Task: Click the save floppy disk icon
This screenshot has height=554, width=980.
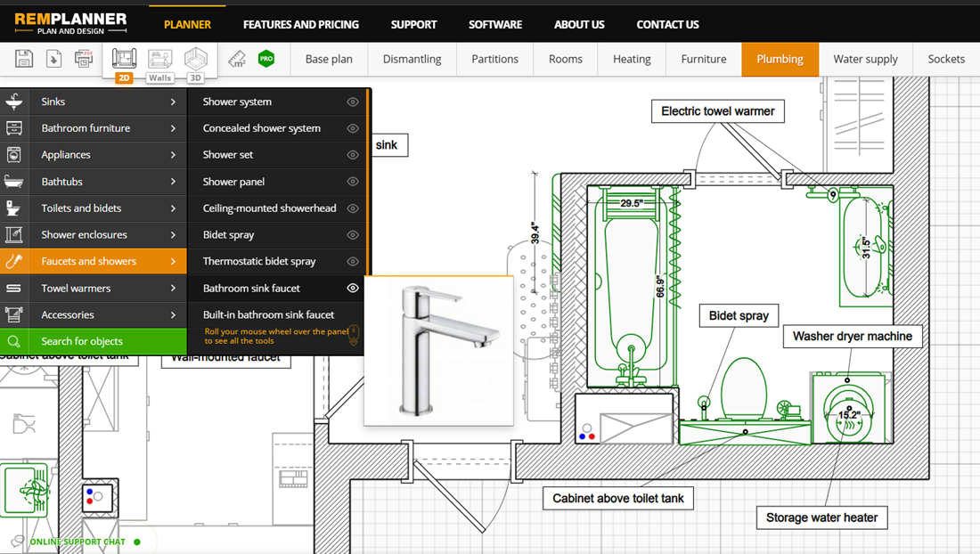Action: [24, 59]
